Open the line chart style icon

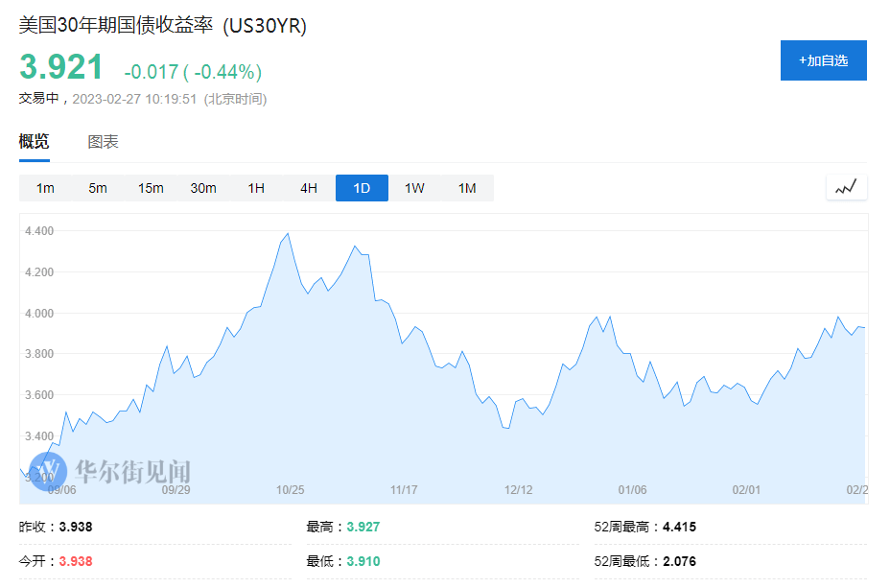(x=845, y=186)
